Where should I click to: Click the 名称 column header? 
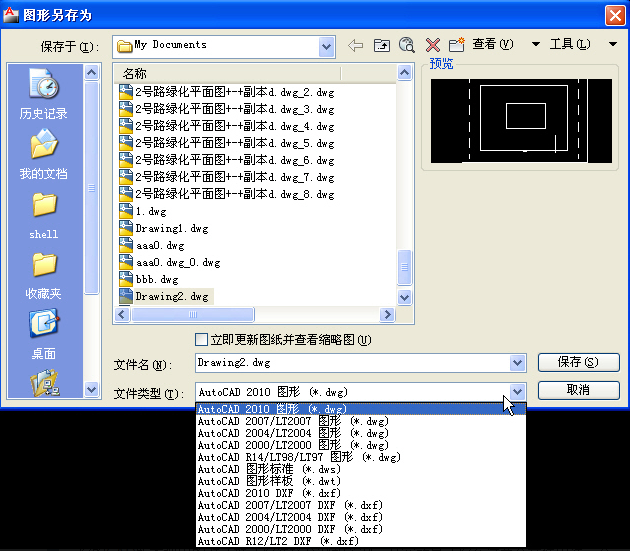[x=227, y=74]
